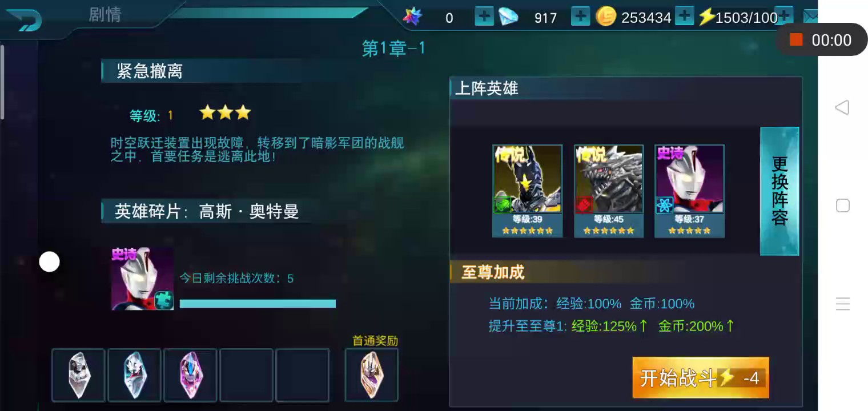The height and width of the screenshot is (411, 868).
Task: Tap the Android back triangle button
Action: [x=842, y=107]
